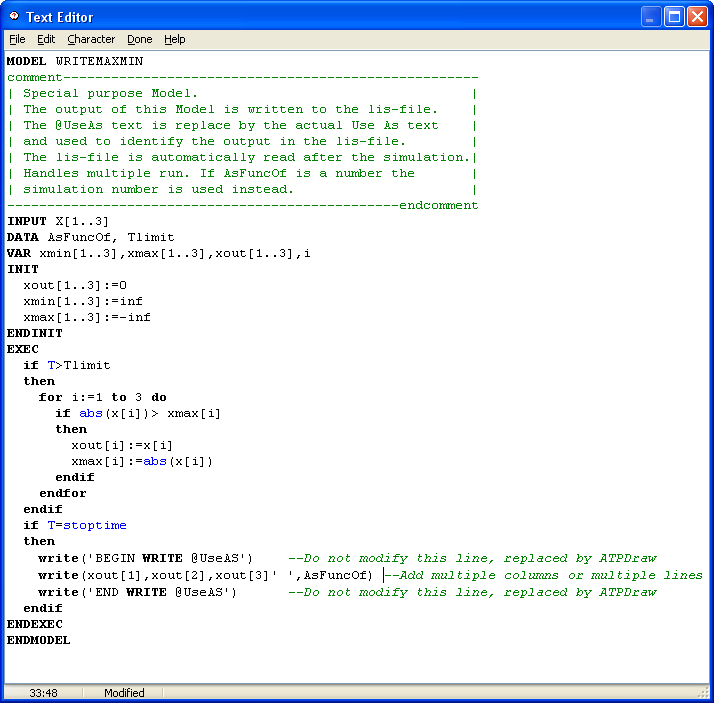Click the Done menu item

click(x=139, y=40)
